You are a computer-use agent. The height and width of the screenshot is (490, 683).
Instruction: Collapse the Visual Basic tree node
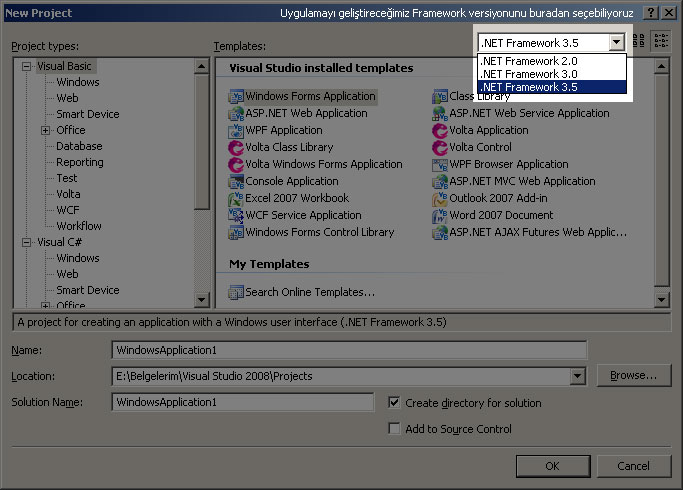pos(27,66)
